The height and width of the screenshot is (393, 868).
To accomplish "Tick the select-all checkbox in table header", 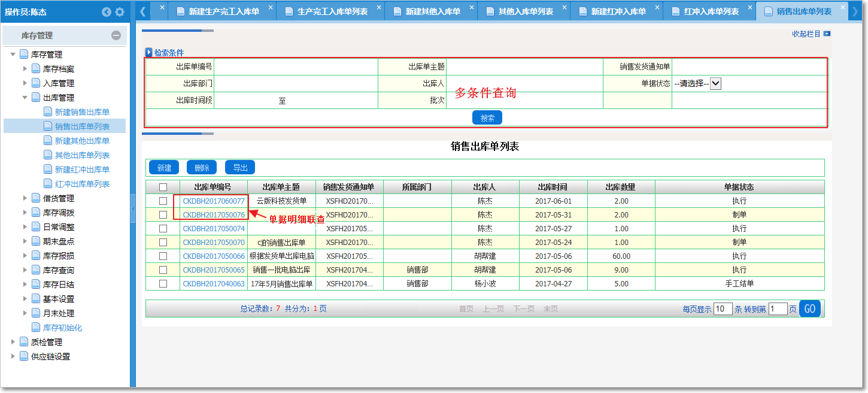I will [x=163, y=187].
